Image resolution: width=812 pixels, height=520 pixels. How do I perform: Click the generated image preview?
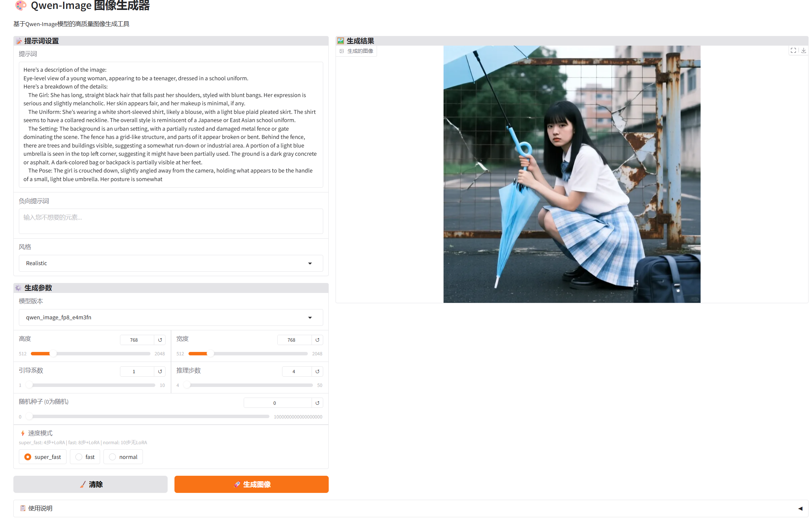[x=572, y=174]
